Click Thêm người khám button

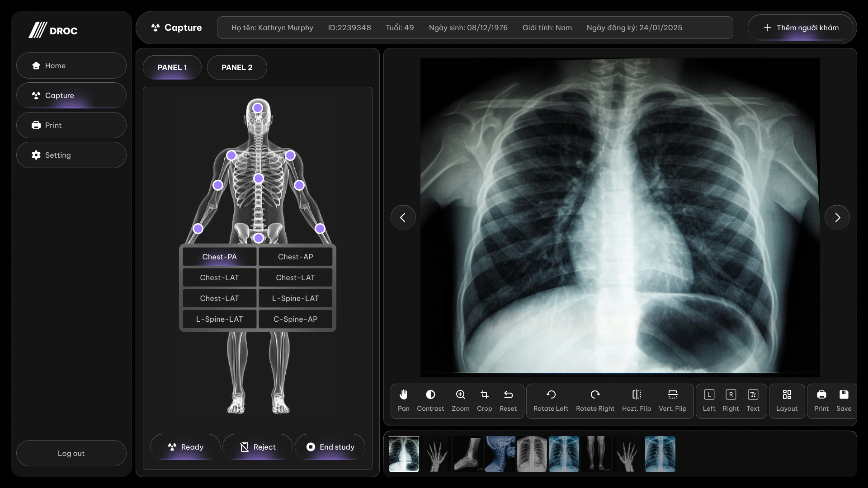pos(801,28)
